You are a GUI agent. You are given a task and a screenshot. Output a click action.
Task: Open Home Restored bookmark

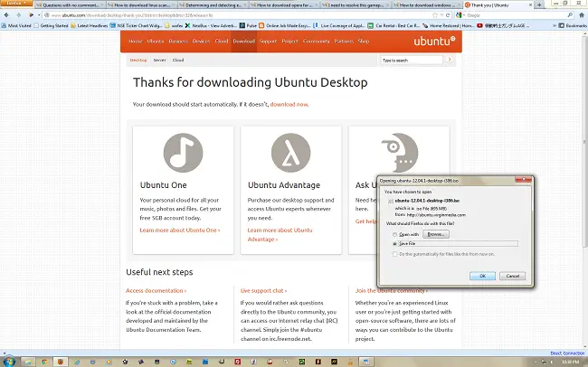(x=449, y=25)
